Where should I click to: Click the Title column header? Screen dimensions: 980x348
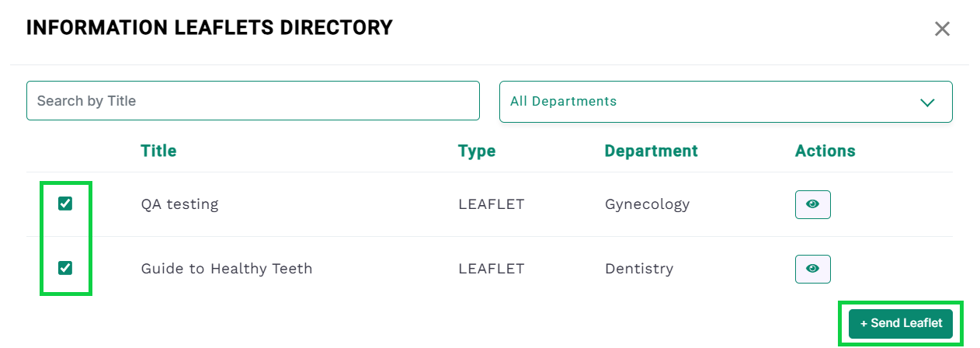click(x=158, y=151)
